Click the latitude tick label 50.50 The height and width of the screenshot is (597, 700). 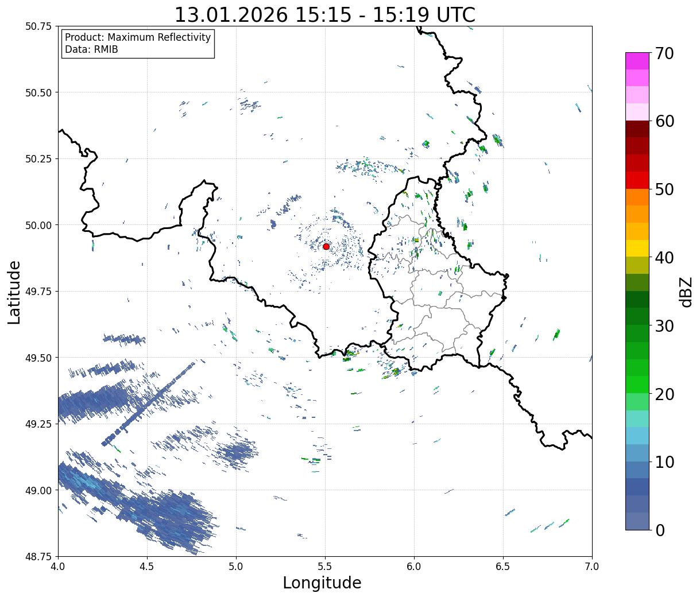(38, 92)
